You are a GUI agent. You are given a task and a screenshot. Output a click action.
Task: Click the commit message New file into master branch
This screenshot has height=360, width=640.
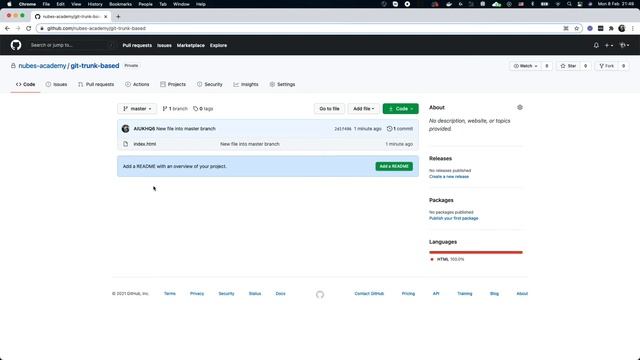pos(186,129)
